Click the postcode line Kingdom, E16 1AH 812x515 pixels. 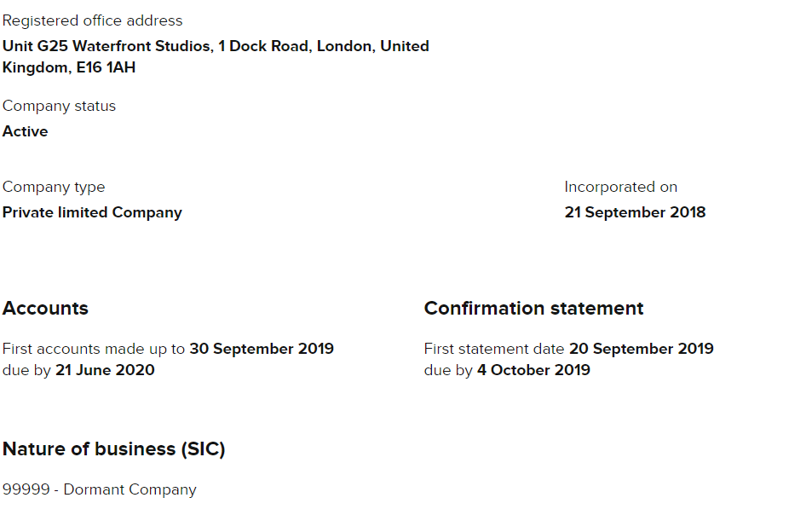click(69, 68)
